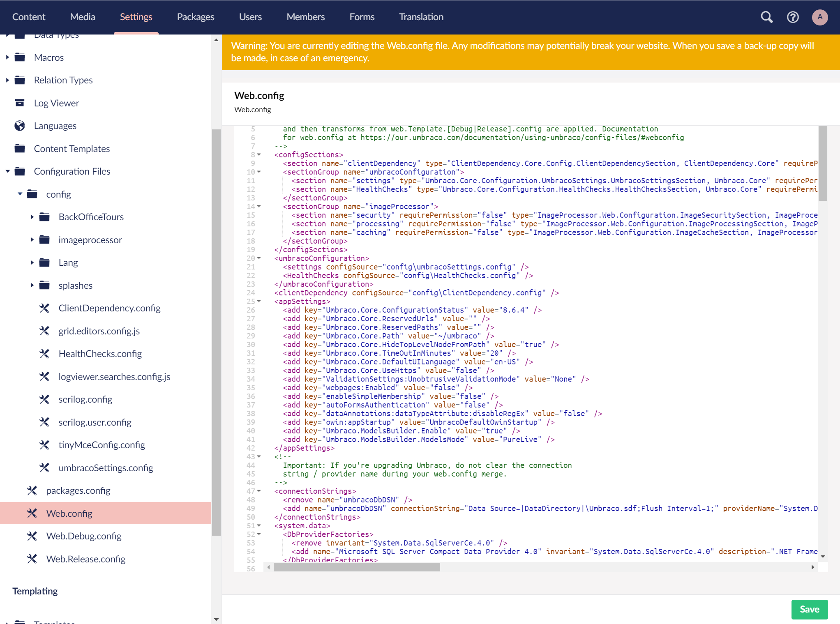Click the sidebar tree scrollbar thumb

[216, 332]
